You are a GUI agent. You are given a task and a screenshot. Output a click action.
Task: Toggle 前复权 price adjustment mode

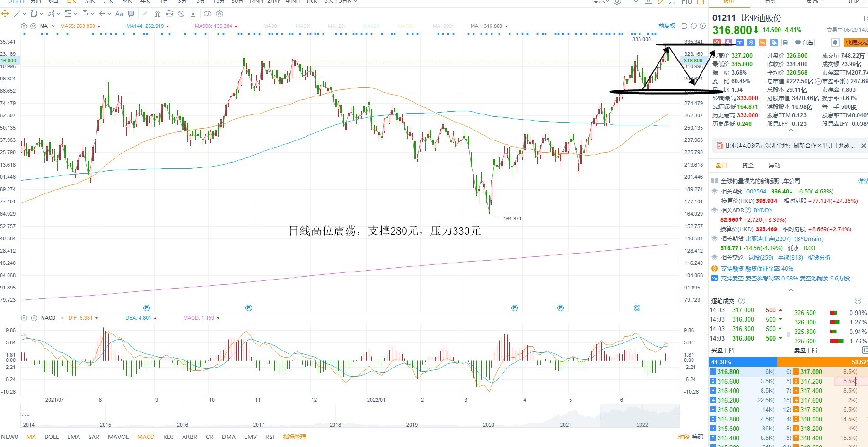pos(667,26)
